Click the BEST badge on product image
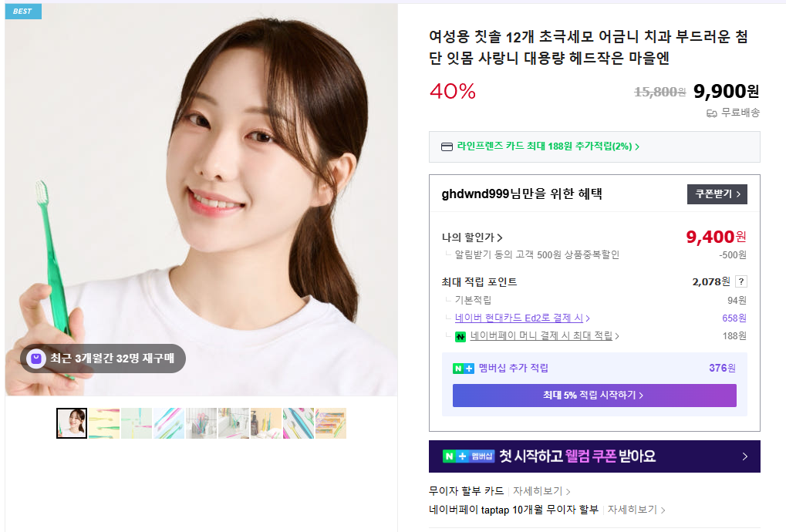The image size is (786, 532). (x=23, y=11)
